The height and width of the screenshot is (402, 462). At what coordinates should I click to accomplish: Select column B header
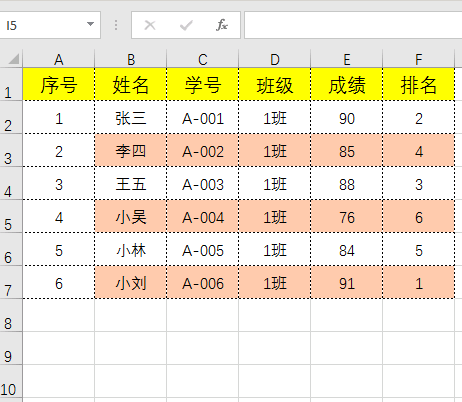(x=131, y=59)
